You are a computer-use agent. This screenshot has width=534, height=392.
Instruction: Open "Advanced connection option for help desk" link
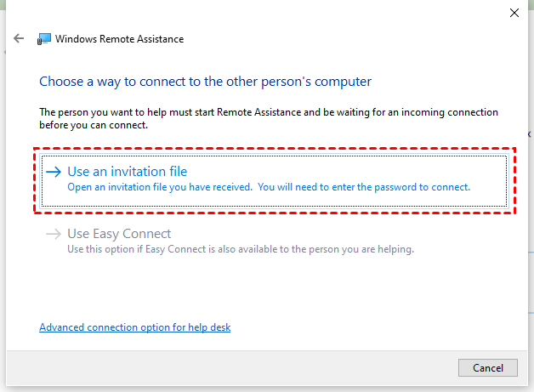[x=134, y=327]
